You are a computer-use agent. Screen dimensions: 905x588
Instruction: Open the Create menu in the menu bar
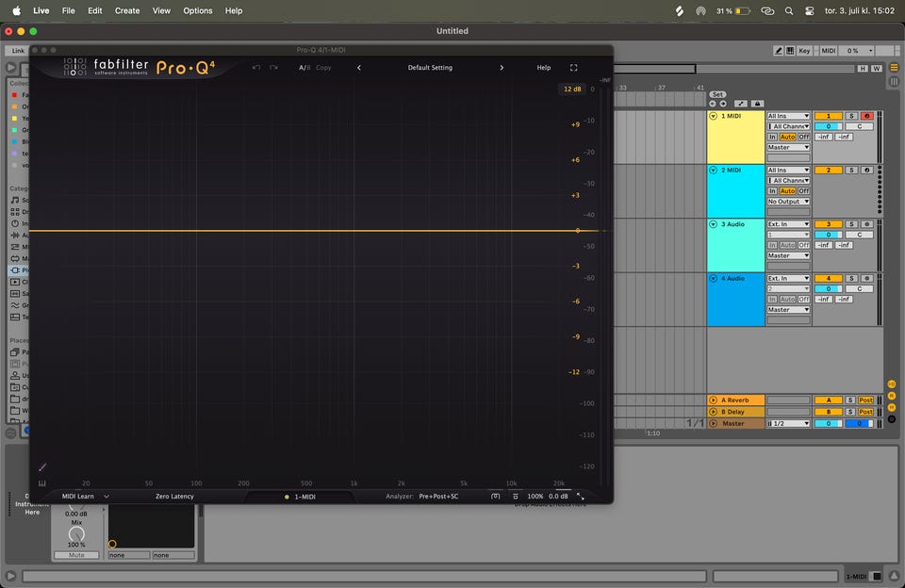coord(127,10)
